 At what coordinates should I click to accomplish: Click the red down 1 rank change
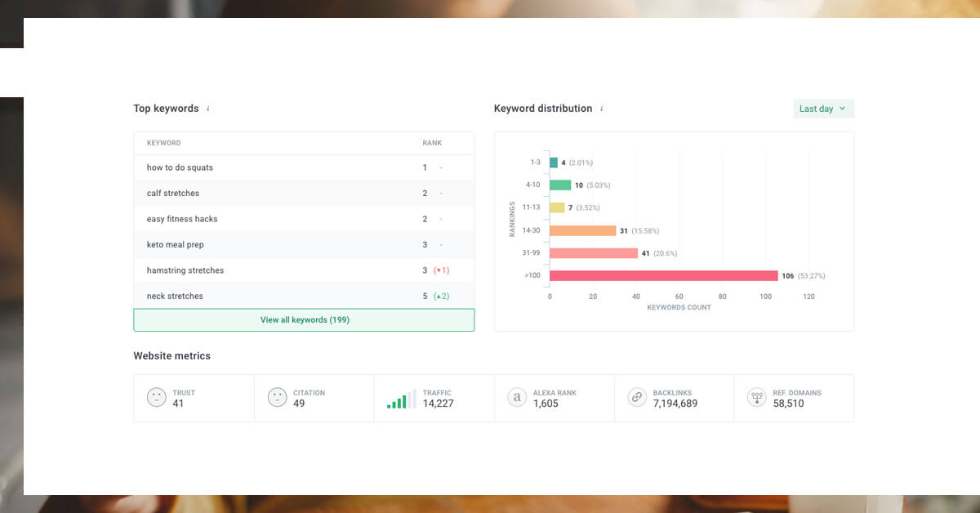(x=442, y=270)
